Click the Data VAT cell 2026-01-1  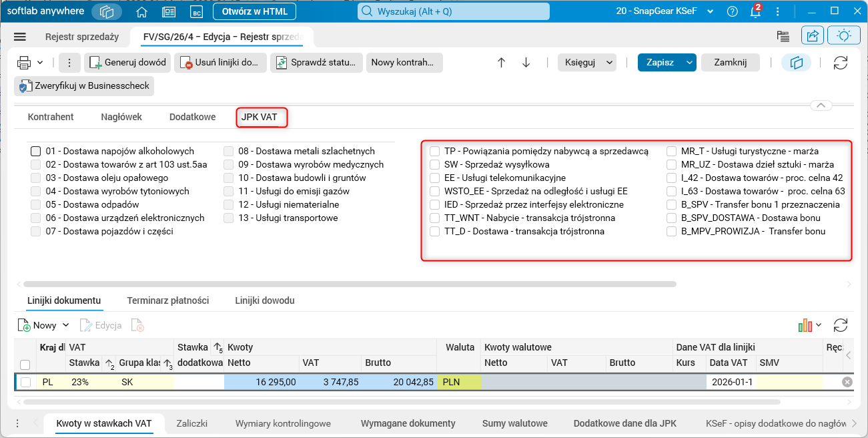coord(731,382)
